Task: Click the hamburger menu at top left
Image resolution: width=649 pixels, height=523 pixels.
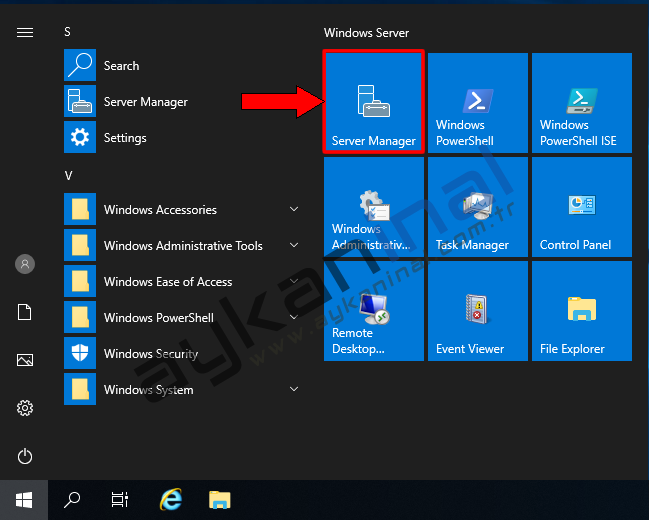Action: coord(25,32)
